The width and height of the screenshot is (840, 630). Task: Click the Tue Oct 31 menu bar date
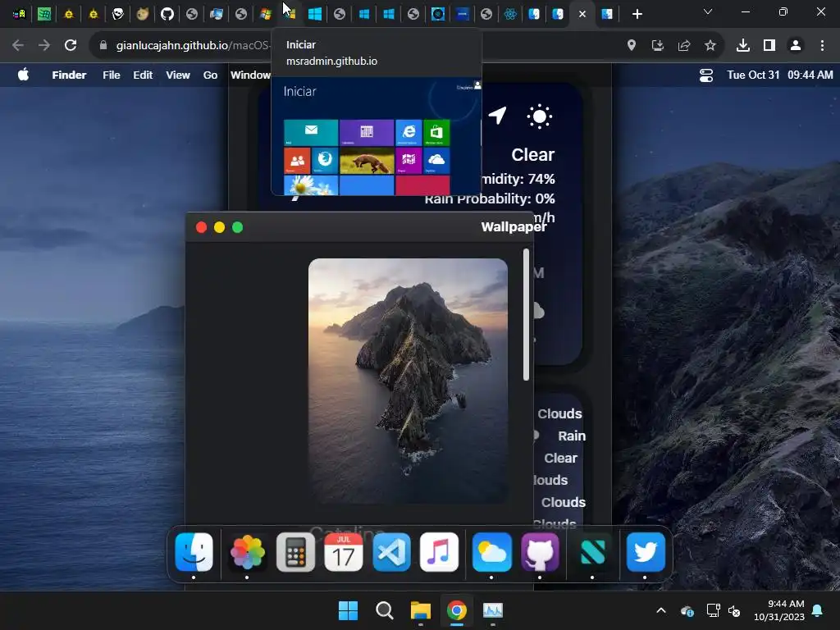pyautogui.click(x=753, y=75)
